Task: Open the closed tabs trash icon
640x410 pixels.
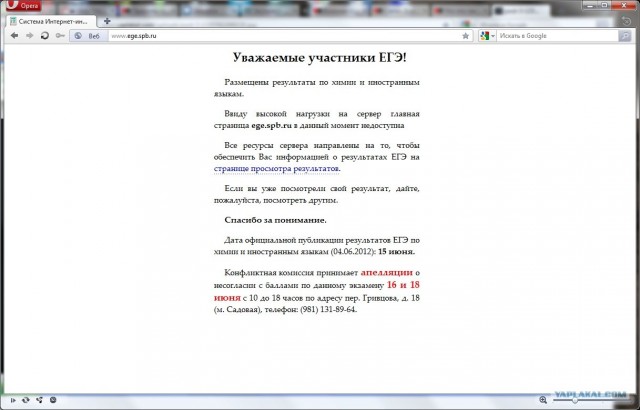Action: (626, 21)
